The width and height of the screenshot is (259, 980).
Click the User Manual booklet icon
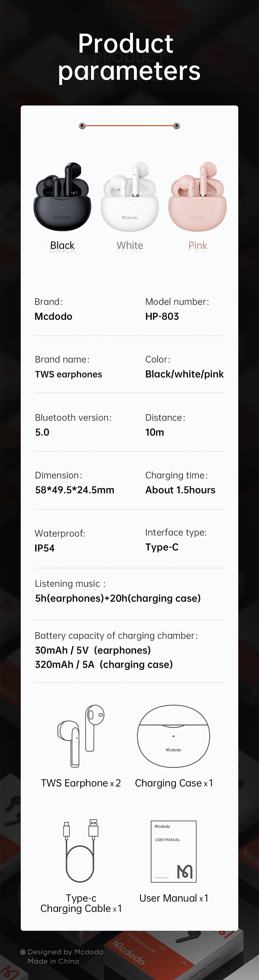[174, 851]
